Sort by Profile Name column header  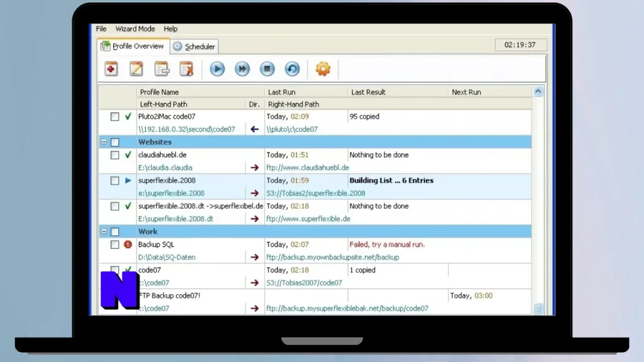[x=201, y=92]
